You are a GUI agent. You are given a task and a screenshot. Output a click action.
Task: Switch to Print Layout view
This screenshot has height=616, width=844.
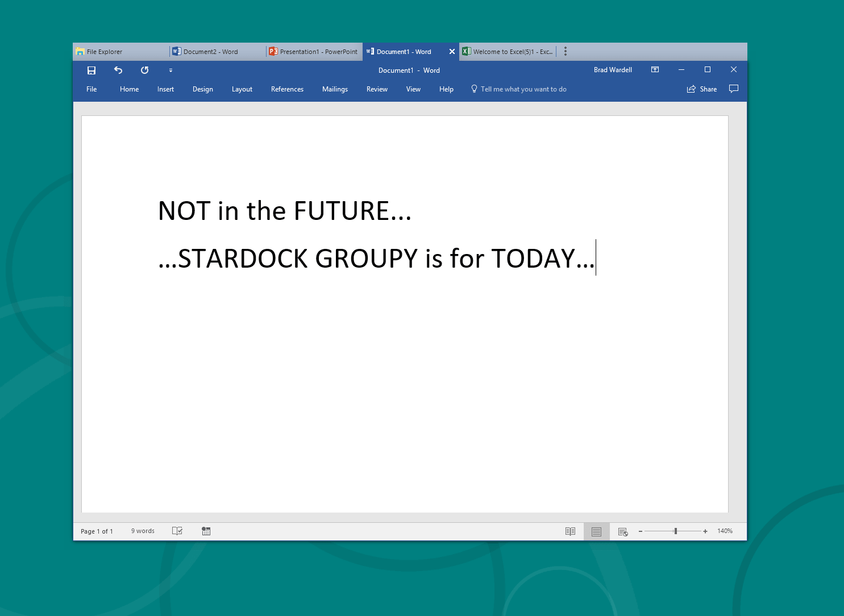pos(596,531)
